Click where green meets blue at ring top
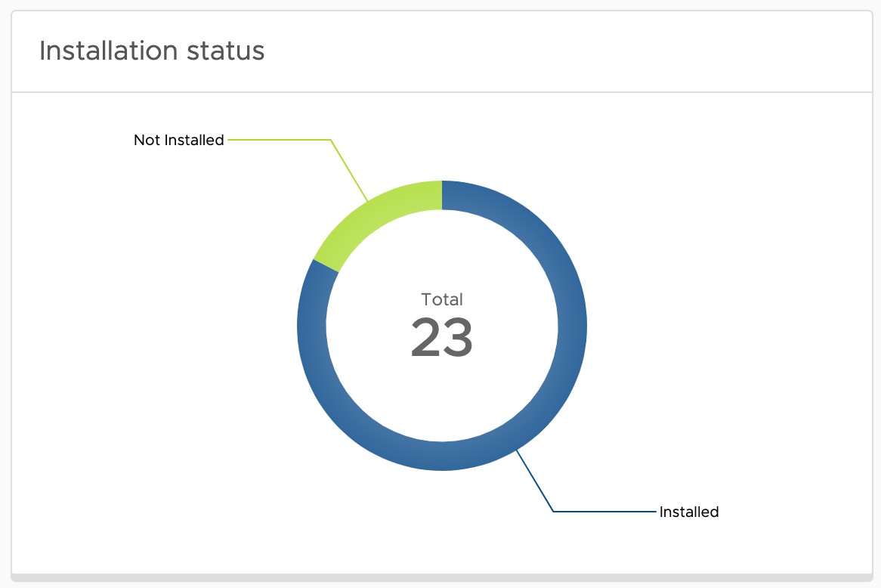Screen dimensions: 881x588 442,194
